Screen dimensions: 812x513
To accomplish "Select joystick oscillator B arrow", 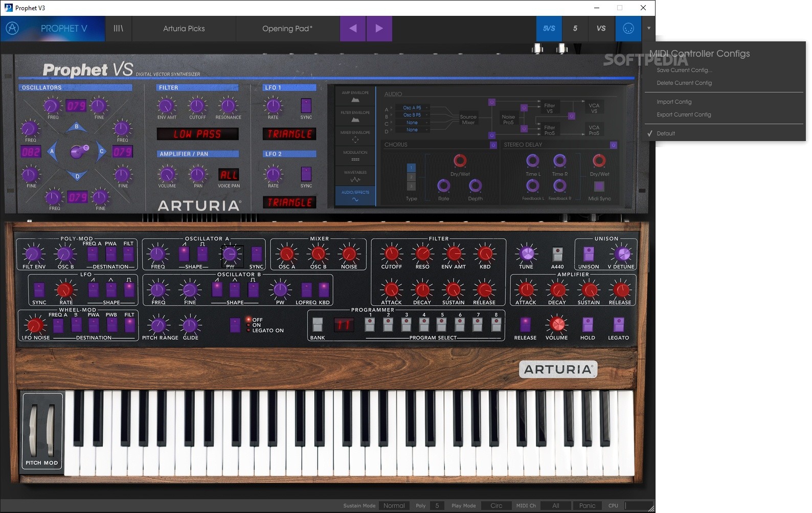I will coord(77,126).
